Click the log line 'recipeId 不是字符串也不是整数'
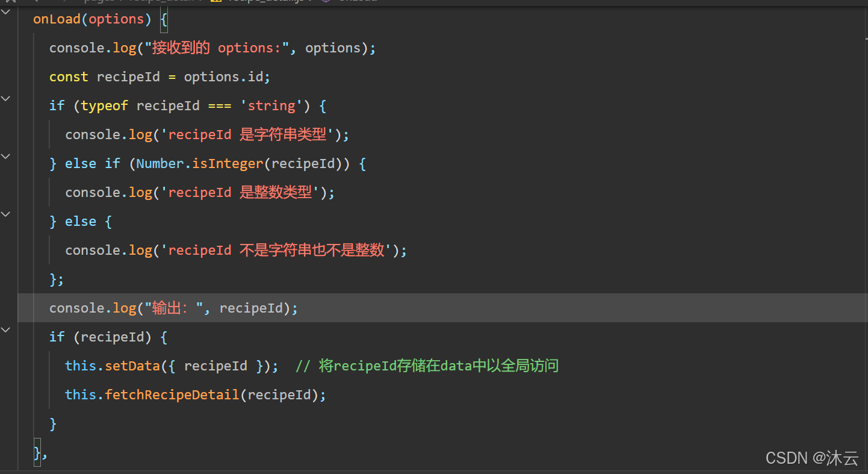This screenshot has height=474, width=868. tap(236, 251)
